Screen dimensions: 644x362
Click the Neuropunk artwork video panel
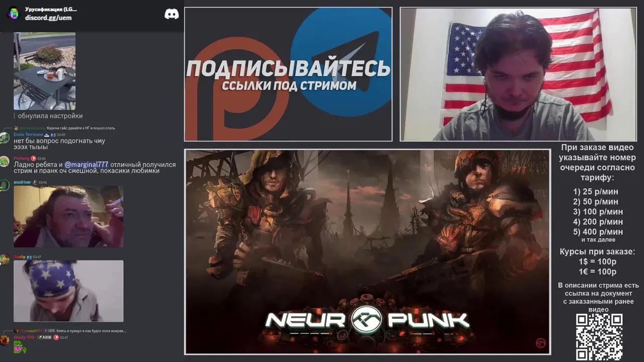pos(367,252)
